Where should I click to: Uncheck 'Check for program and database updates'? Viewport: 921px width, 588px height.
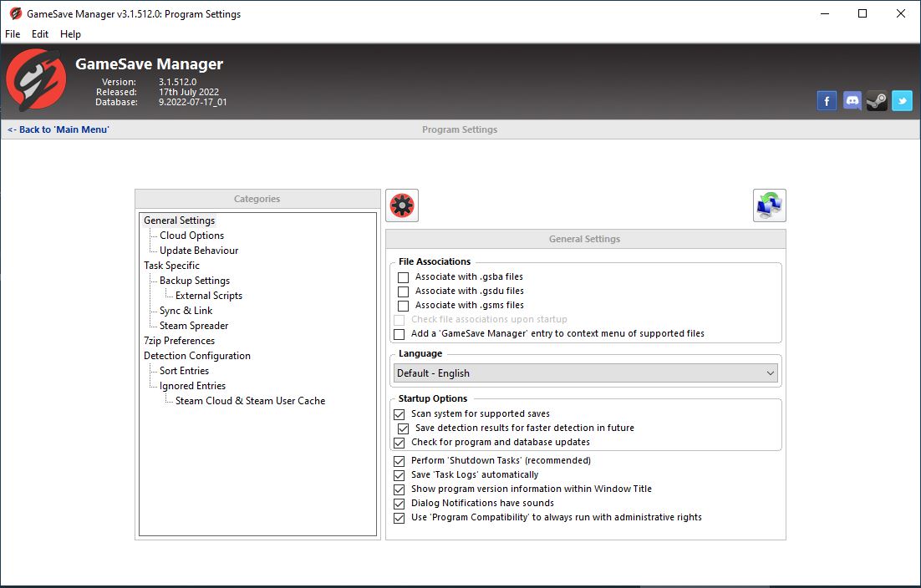[x=399, y=443]
